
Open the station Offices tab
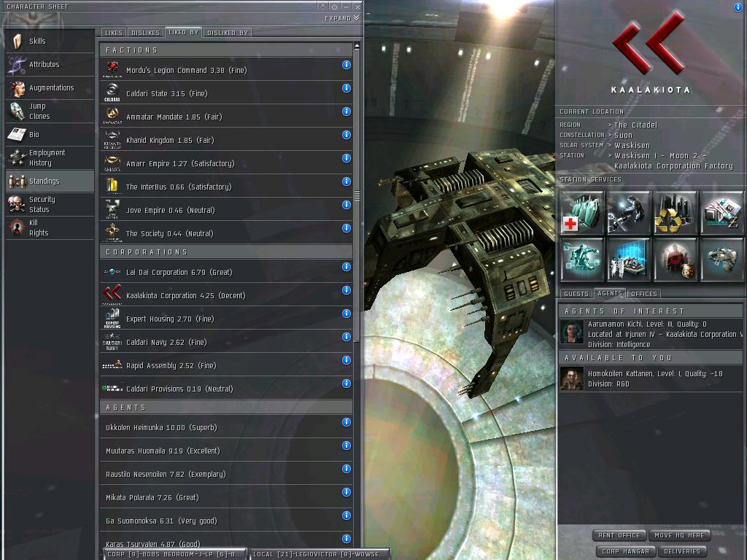pos(643,294)
